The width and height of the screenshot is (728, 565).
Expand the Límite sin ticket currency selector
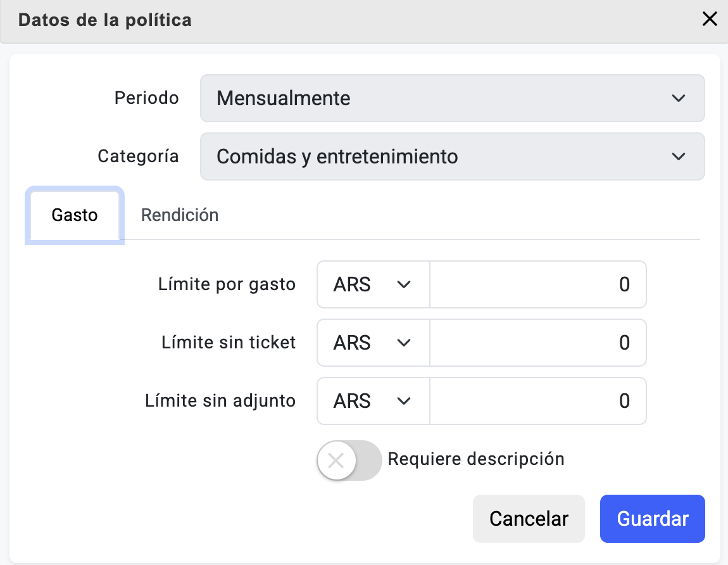373,343
